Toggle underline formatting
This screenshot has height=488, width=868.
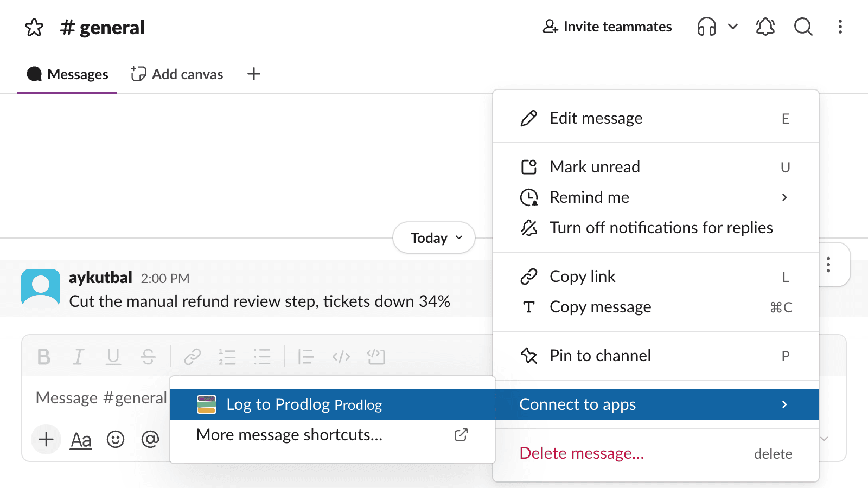(x=113, y=357)
